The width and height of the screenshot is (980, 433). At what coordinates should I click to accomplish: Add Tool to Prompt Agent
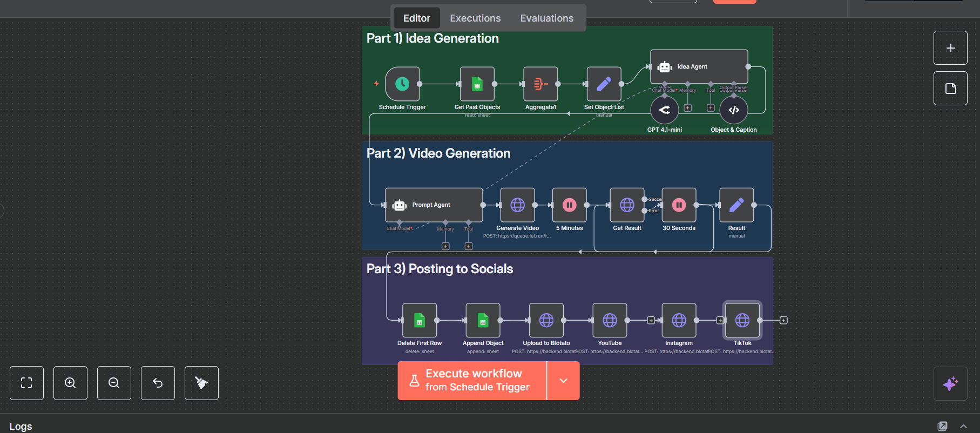tap(469, 246)
